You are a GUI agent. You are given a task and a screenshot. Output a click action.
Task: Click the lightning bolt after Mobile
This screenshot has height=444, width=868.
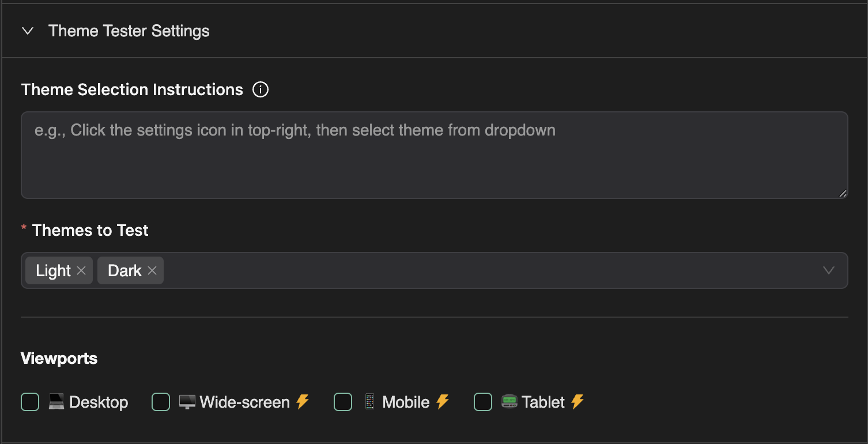[x=443, y=401]
